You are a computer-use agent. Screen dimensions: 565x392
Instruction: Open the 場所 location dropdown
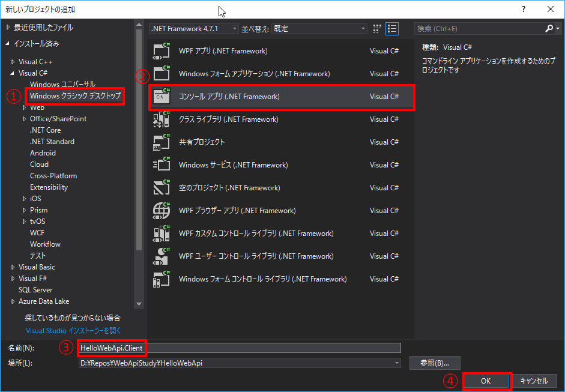pyautogui.click(x=397, y=363)
